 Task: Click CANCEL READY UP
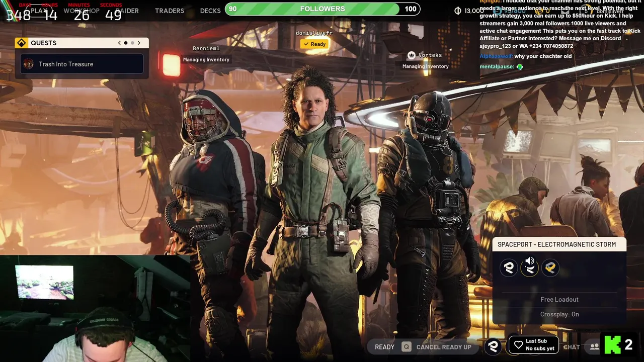pos(444,347)
